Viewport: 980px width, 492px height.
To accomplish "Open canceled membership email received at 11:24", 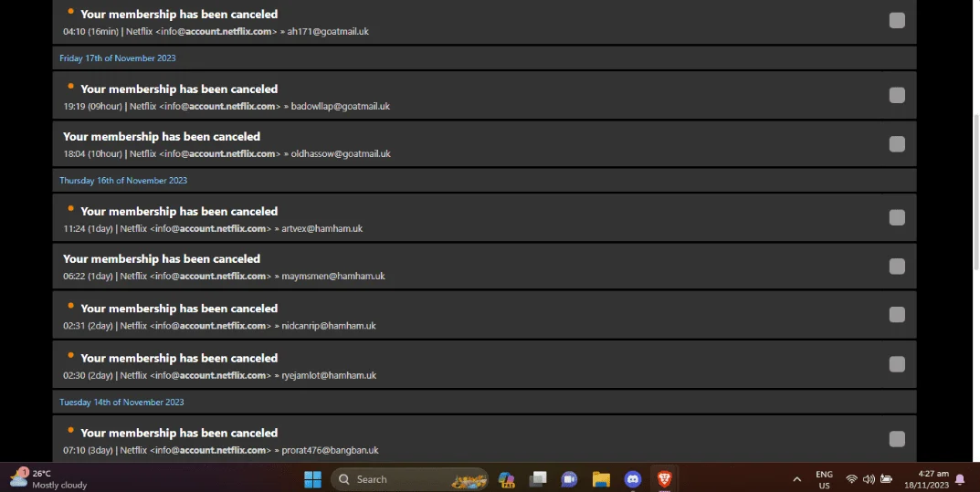I will click(484, 218).
